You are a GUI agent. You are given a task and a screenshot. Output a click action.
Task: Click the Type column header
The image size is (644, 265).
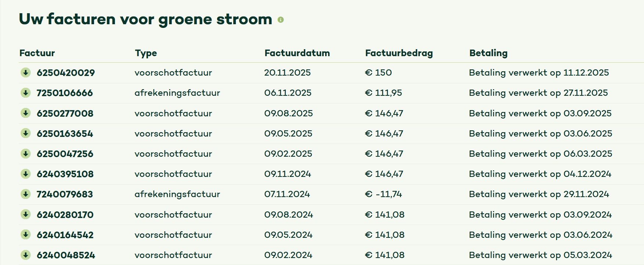click(146, 53)
